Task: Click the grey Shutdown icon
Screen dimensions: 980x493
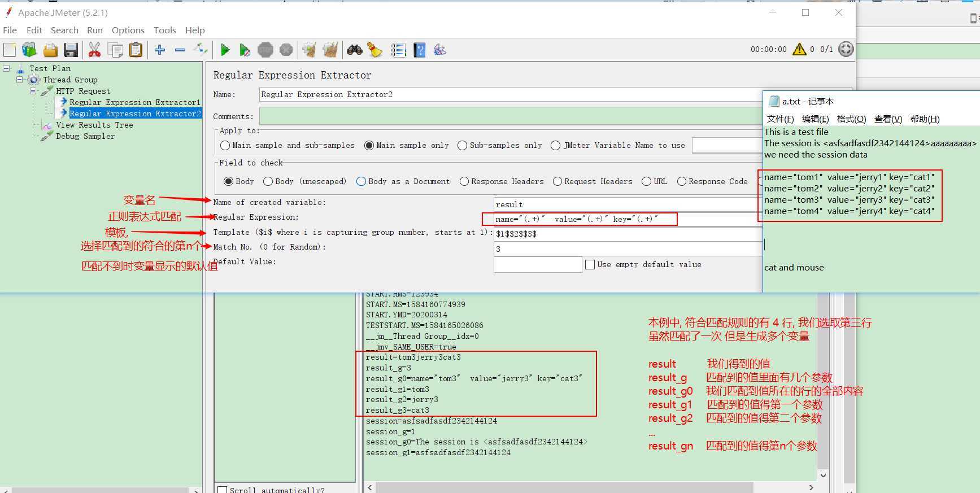Action: click(x=286, y=50)
